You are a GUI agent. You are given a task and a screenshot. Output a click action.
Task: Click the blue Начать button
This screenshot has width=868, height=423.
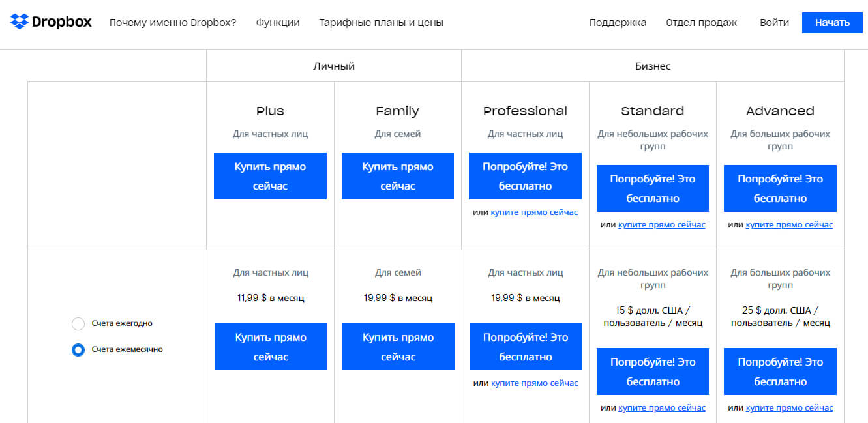pyautogui.click(x=832, y=22)
